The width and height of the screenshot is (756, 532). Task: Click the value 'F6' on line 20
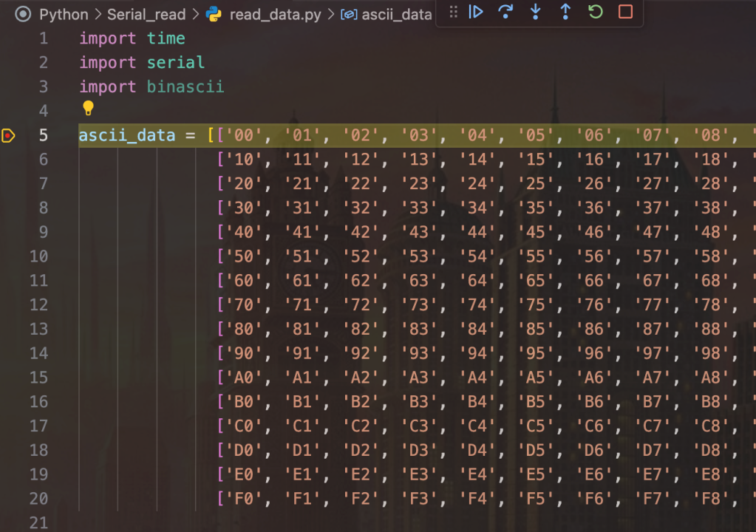point(593,498)
